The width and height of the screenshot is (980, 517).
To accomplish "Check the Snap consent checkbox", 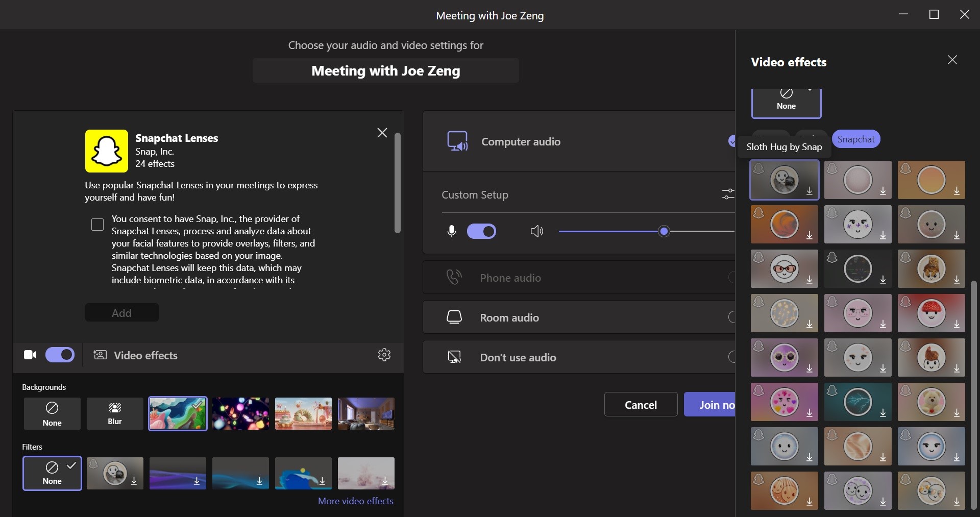I will coord(97,225).
